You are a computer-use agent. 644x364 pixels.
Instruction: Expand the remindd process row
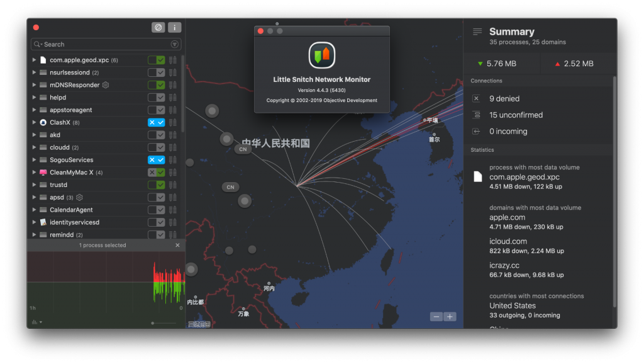pyautogui.click(x=34, y=235)
